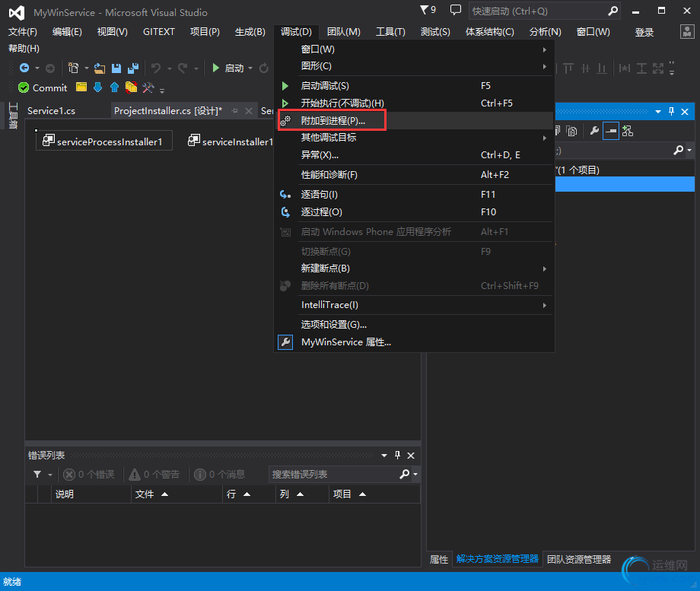Click the open file folder toolbar icon
The height and width of the screenshot is (591, 700).
click(x=100, y=68)
